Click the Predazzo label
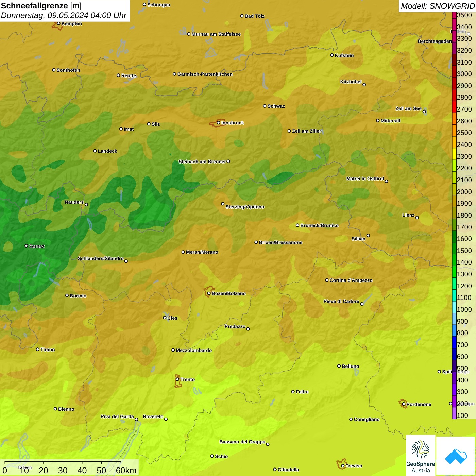The height and width of the screenshot is (476, 476). coord(235,326)
